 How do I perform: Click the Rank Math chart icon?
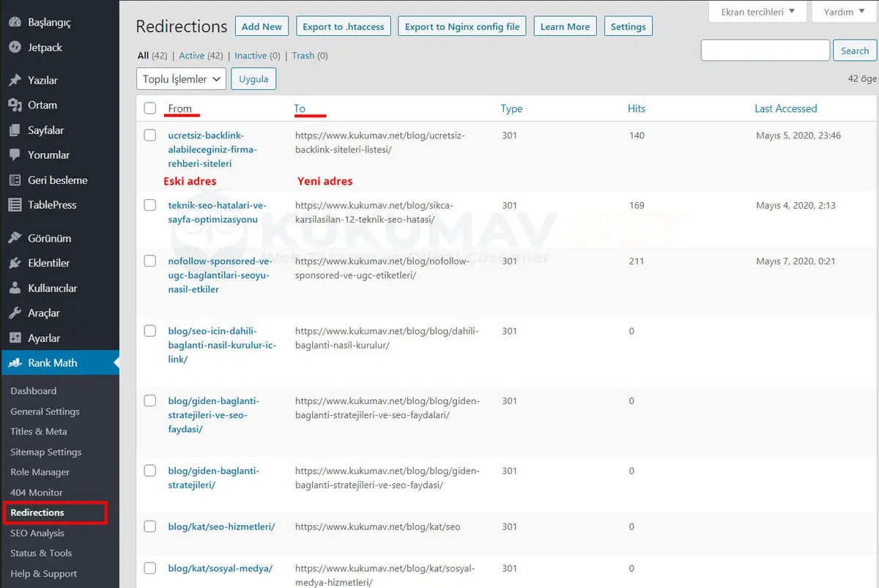pos(15,363)
